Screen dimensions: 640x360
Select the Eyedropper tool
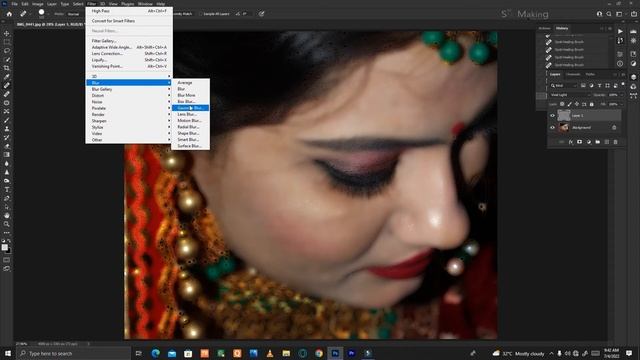pyautogui.click(x=7, y=77)
